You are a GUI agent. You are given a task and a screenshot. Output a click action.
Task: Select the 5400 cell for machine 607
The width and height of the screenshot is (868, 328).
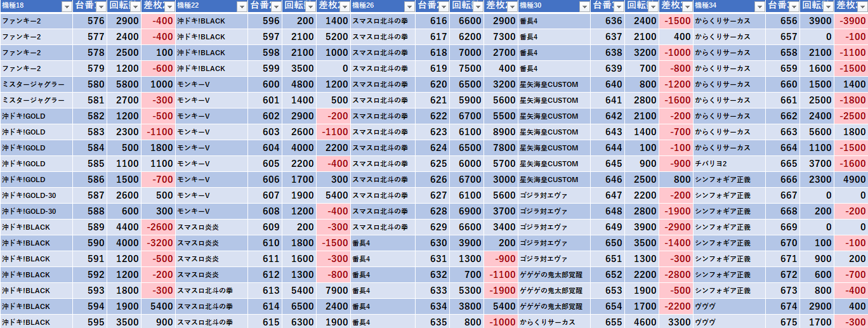pos(333,195)
